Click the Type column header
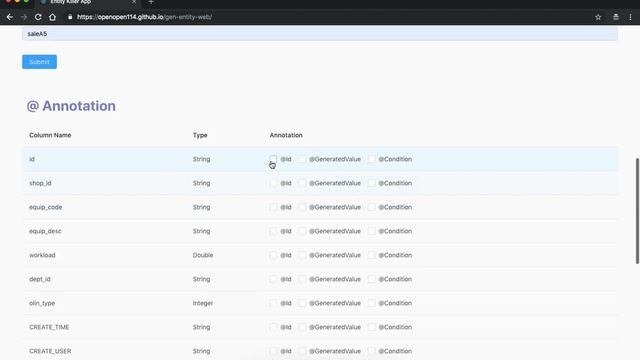Screen dimensions: 640x360 click(200, 135)
